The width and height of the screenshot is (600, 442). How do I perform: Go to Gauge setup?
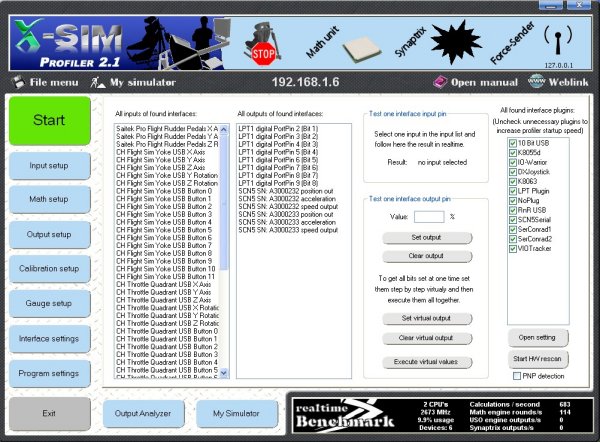tap(49, 303)
